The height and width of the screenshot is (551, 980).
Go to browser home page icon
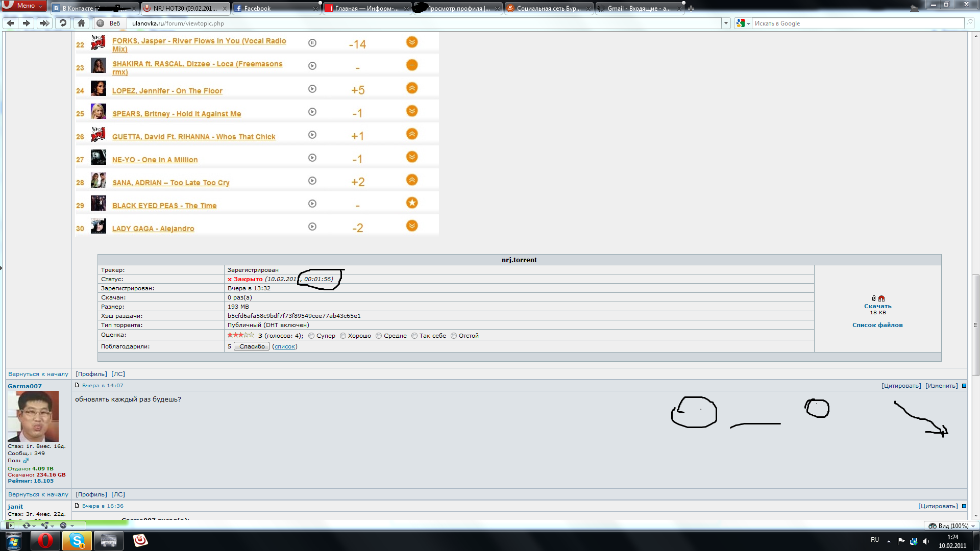81,23
